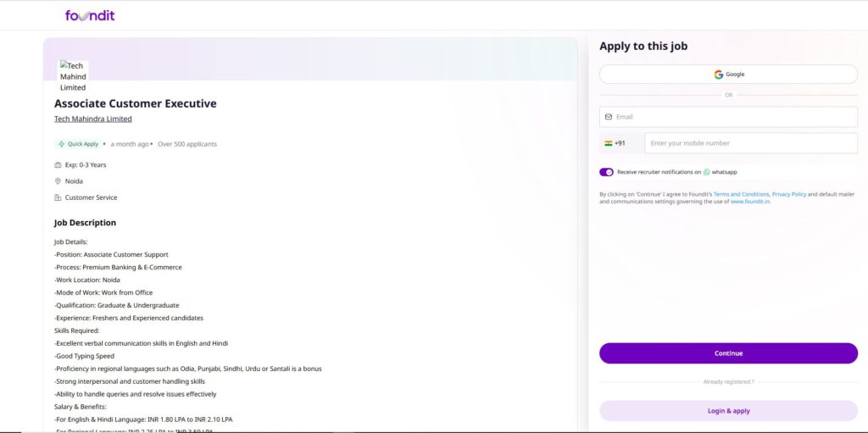
Task: Click the foundit logo
Action: click(x=90, y=15)
